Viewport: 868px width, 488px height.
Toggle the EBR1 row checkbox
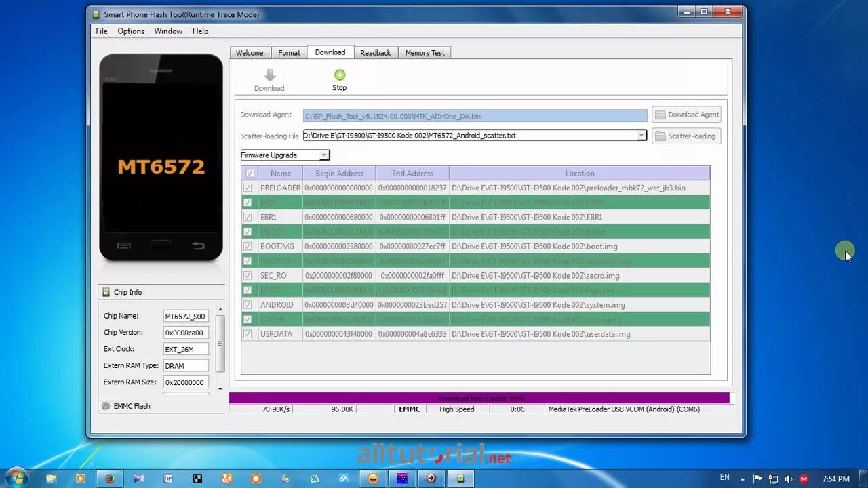[248, 217]
